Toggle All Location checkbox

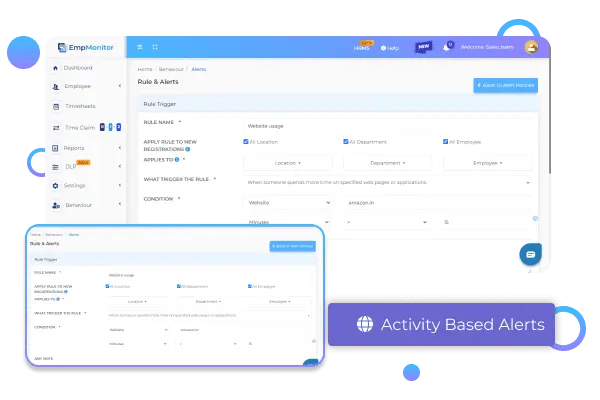pyautogui.click(x=246, y=142)
